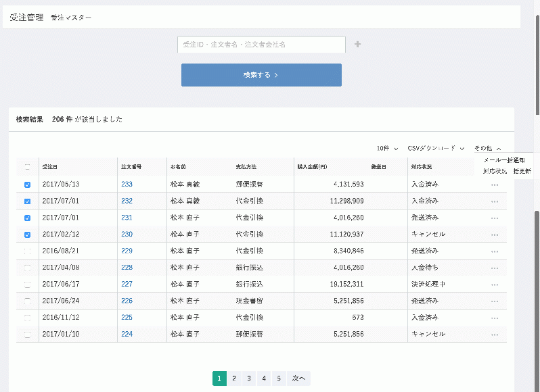Click the 受注日 column header
The width and height of the screenshot is (540, 392).
click(x=50, y=167)
